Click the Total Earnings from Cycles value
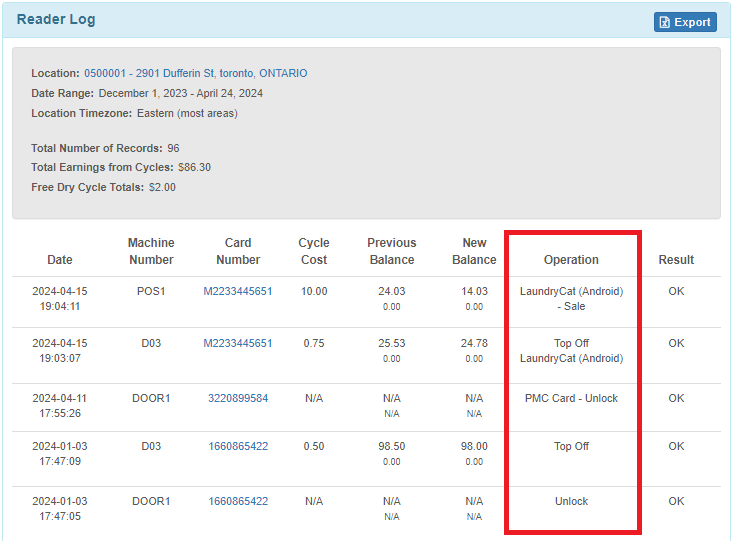The width and height of the screenshot is (731, 541). [194, 167]
